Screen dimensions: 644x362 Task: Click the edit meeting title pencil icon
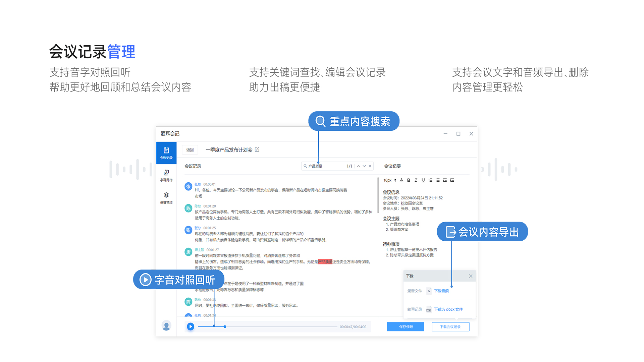click(257, 149)
